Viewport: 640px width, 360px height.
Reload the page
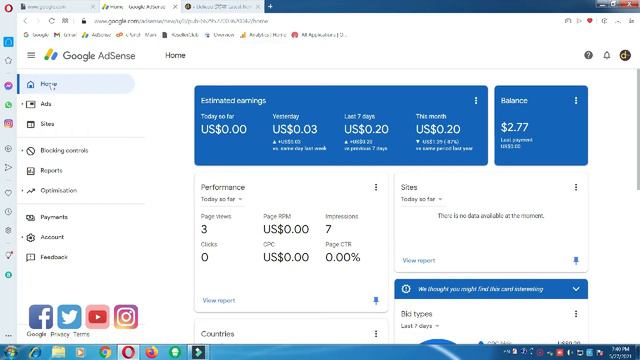click(51, 21)
